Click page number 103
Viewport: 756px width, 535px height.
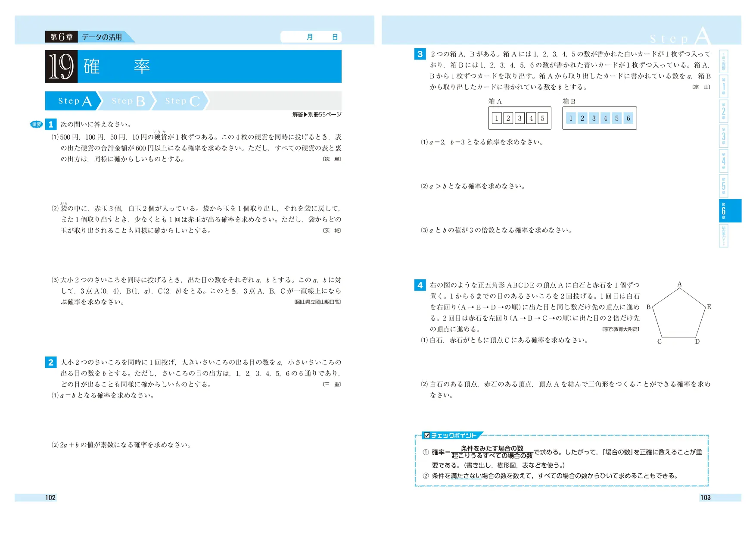tap(706, 497)
